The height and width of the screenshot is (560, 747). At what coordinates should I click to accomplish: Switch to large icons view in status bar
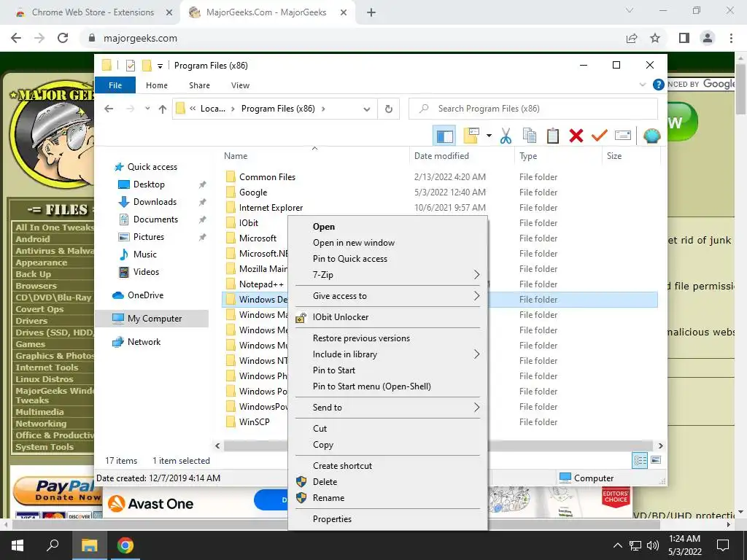pos(656,461)
